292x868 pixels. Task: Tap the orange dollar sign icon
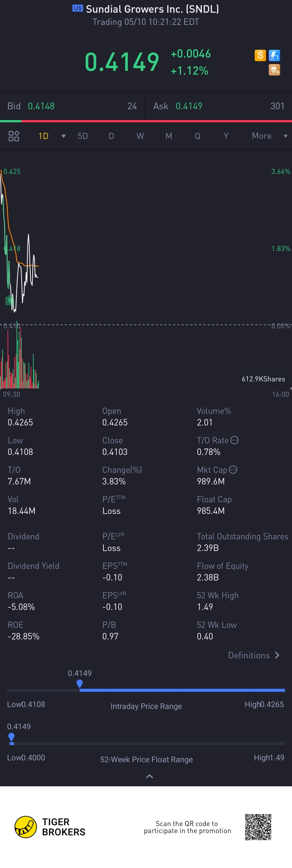[x=260, y=55]
